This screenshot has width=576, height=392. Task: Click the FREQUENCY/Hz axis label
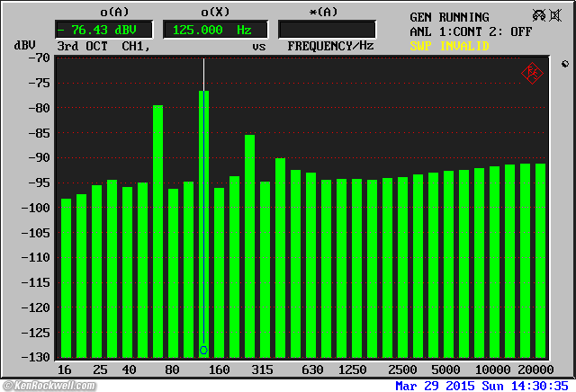click(330, 45)
